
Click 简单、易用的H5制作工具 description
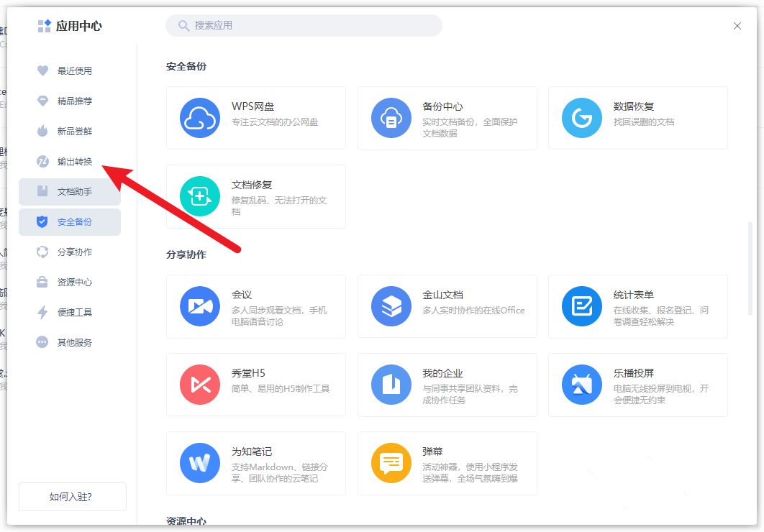click(281, 389)
